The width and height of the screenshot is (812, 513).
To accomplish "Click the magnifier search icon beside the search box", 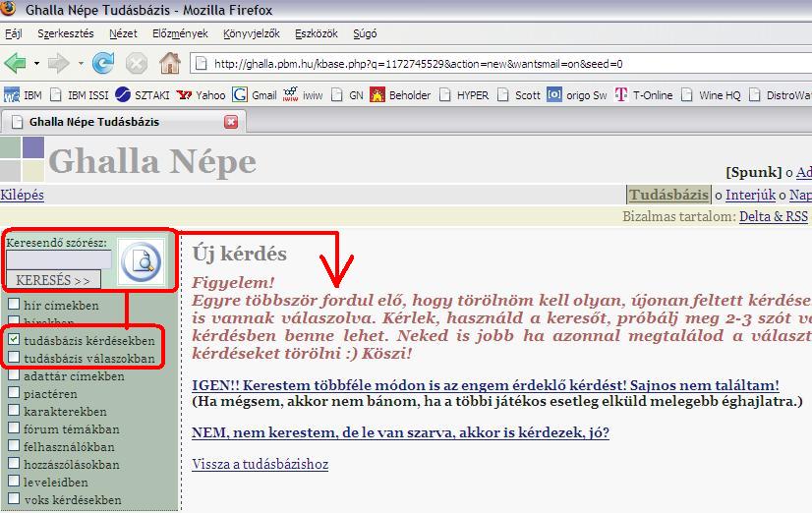I will pos(143,262).
